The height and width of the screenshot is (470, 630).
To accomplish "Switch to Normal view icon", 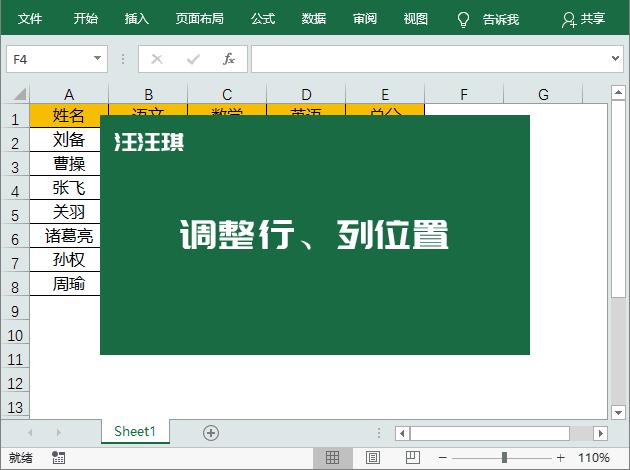I will click(332, 458).
